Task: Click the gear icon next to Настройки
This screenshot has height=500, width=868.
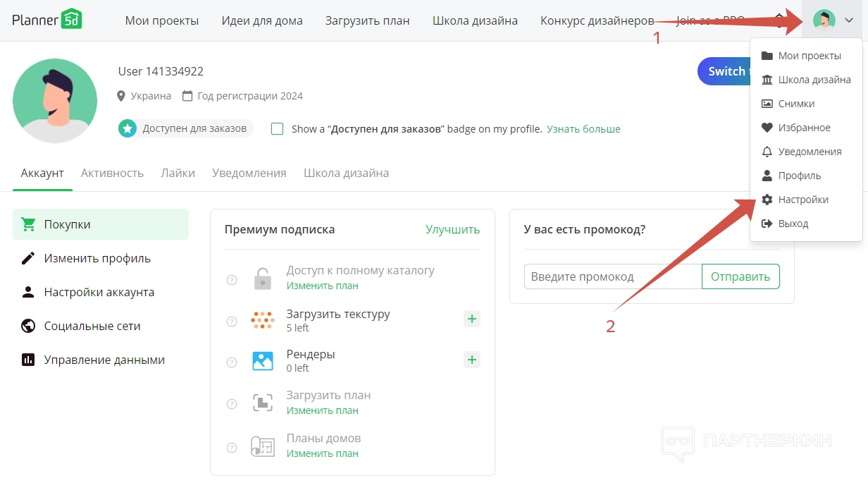Action: [x=767, y=200]
